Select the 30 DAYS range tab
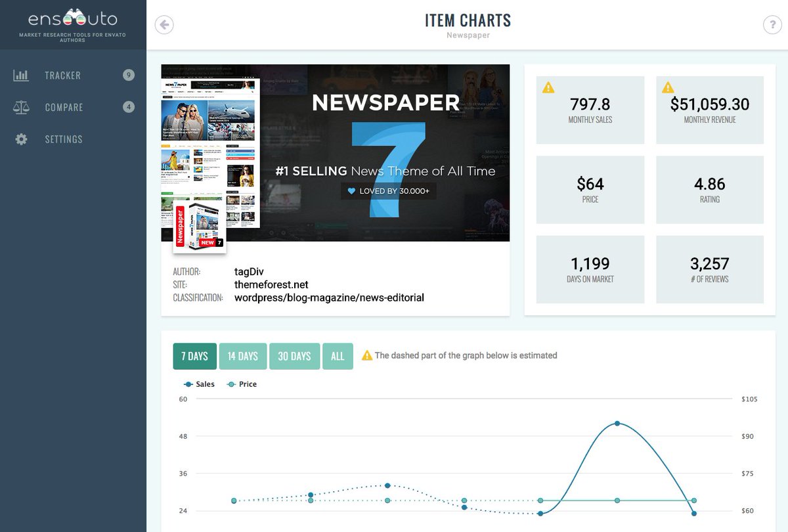 tap(295, 356)
